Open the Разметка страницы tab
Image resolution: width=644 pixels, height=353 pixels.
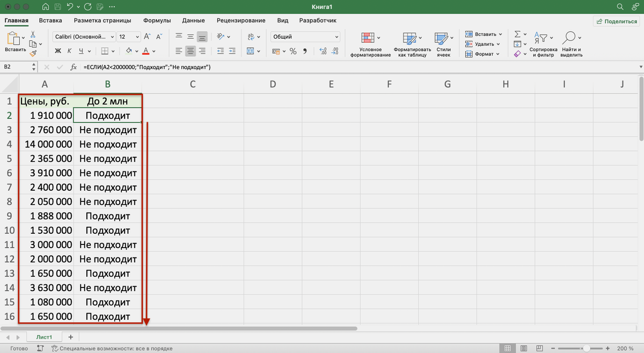pos(103,20)
